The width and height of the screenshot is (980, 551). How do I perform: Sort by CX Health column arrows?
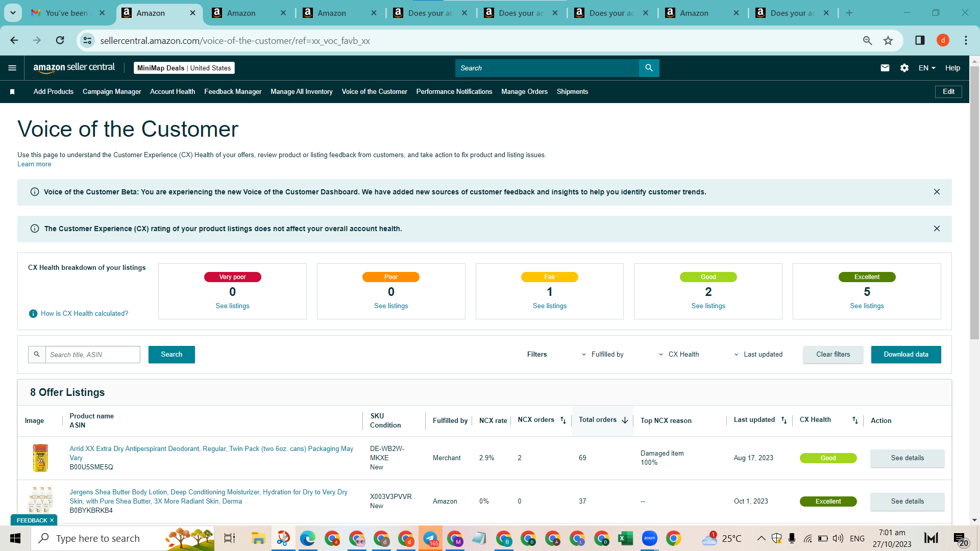855,420
